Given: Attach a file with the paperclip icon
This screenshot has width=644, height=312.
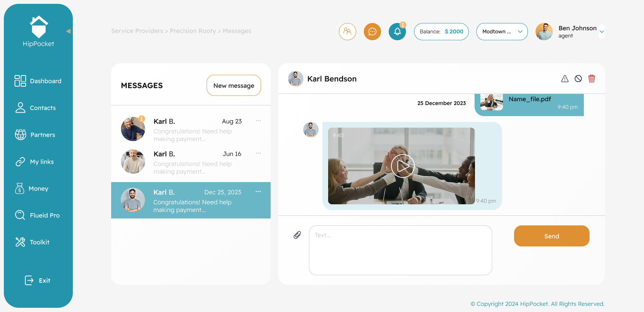Looking at the screenshot, I should coord(297,235).
